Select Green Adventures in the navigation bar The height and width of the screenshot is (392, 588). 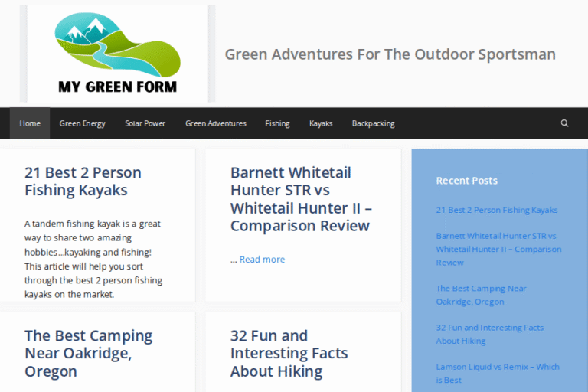coord(215,123)
